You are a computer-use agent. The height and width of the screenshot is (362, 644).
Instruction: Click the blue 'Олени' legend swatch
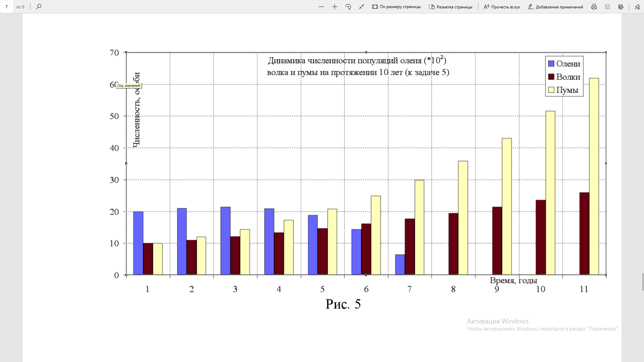551,64
